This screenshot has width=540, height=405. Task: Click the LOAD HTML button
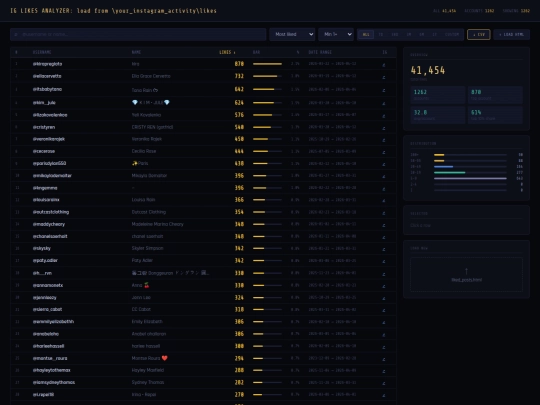pyautogui.click(x=511, y=34)
